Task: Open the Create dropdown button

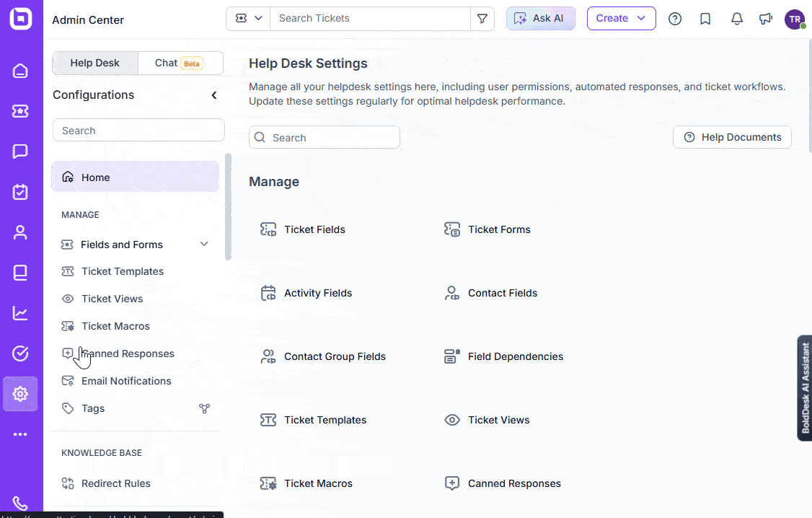Action: 621,18
